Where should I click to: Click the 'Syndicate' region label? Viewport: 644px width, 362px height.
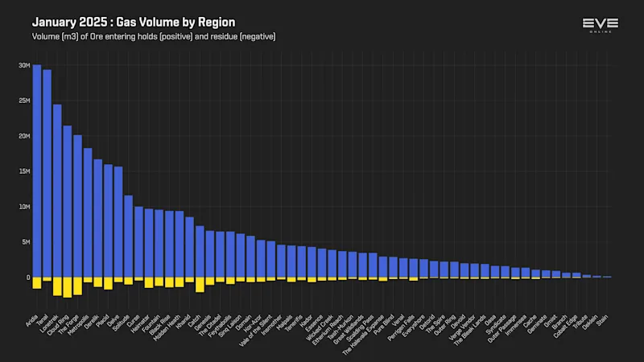pos(496,324)
